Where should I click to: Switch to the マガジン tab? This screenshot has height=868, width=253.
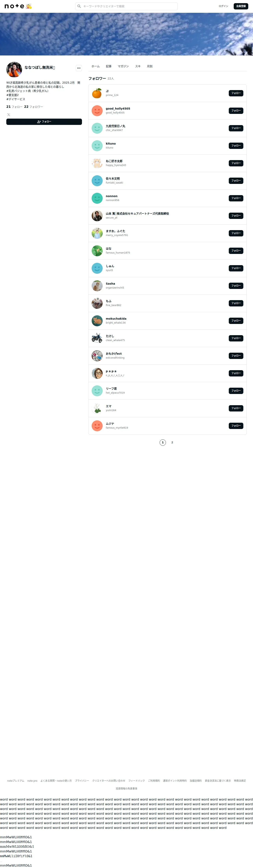(x=123, y=66)
